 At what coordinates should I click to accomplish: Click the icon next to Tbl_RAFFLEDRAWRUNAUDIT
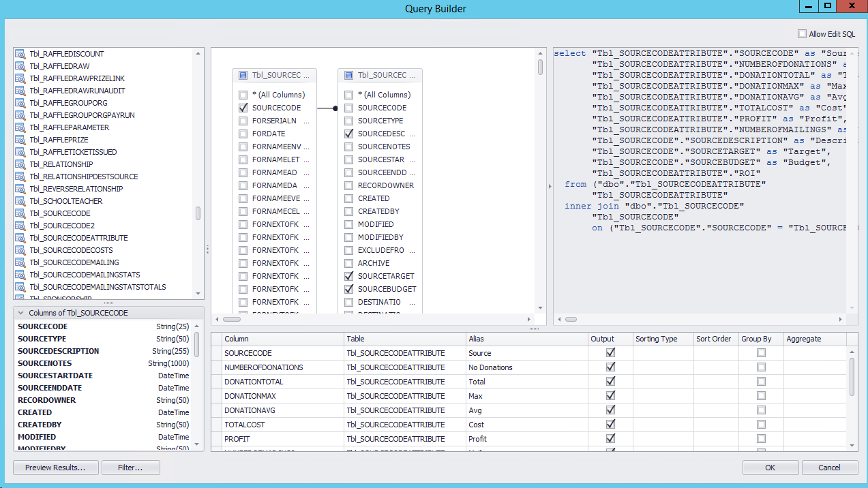20,91
